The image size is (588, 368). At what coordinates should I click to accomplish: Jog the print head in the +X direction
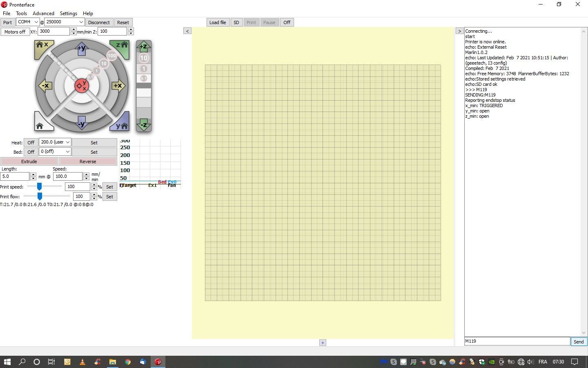pyautogui.click(x=118, y=86)
